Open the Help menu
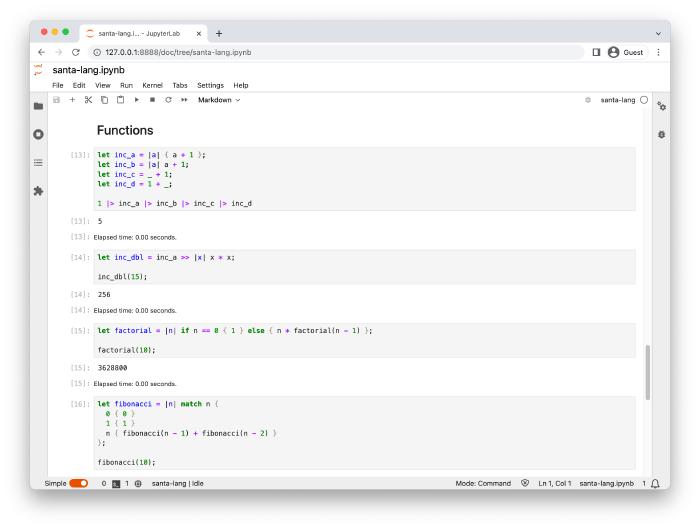The image size is (700, 529). click(x=241, y=85)
